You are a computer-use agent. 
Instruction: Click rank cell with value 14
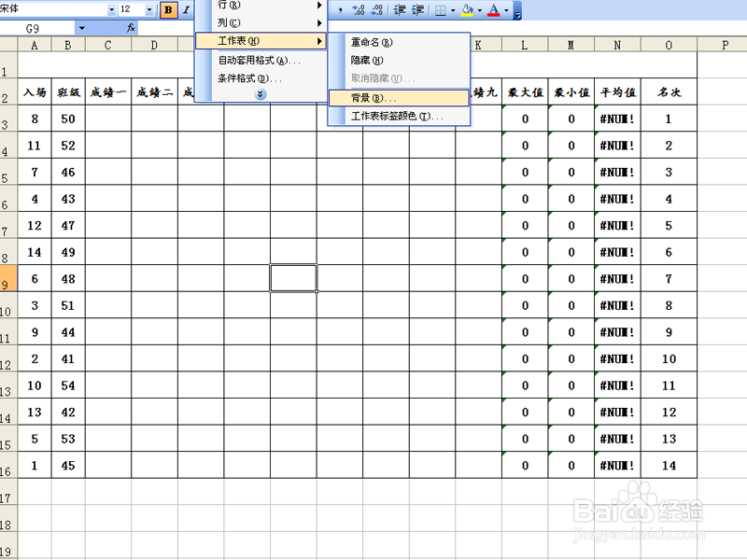(x=669, y=465)
